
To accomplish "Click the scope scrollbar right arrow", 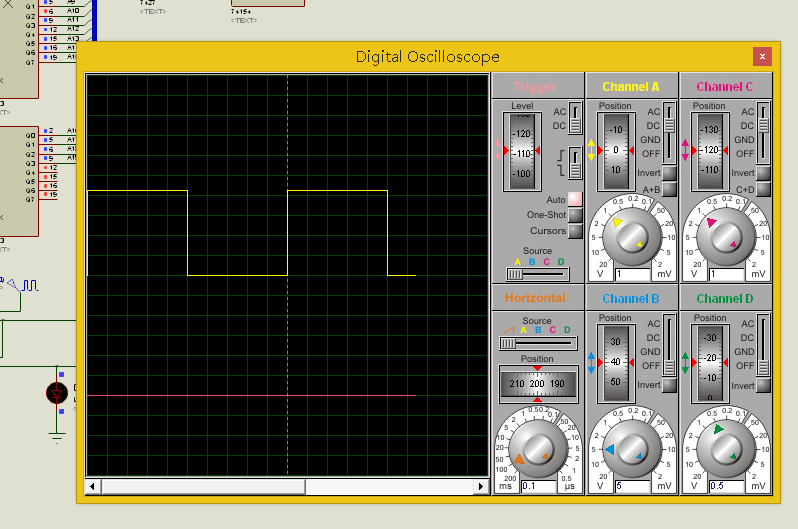I will 481,486.
